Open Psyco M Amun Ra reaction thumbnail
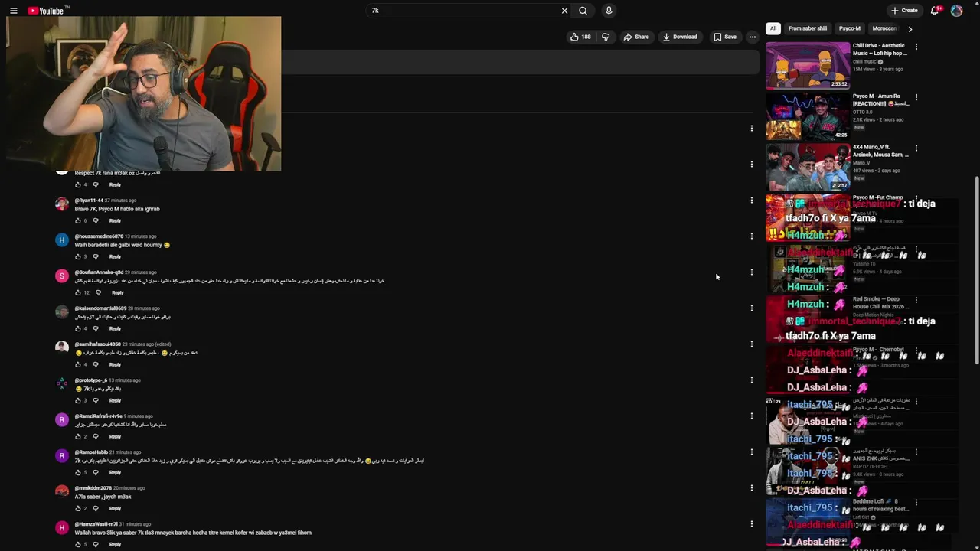This screenshot has height=551, width=980. [x=808, y=116]
